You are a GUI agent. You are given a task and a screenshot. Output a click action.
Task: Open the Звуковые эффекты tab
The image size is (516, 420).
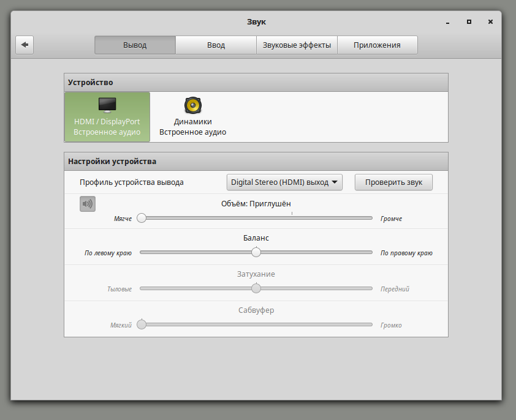point(297,45)
